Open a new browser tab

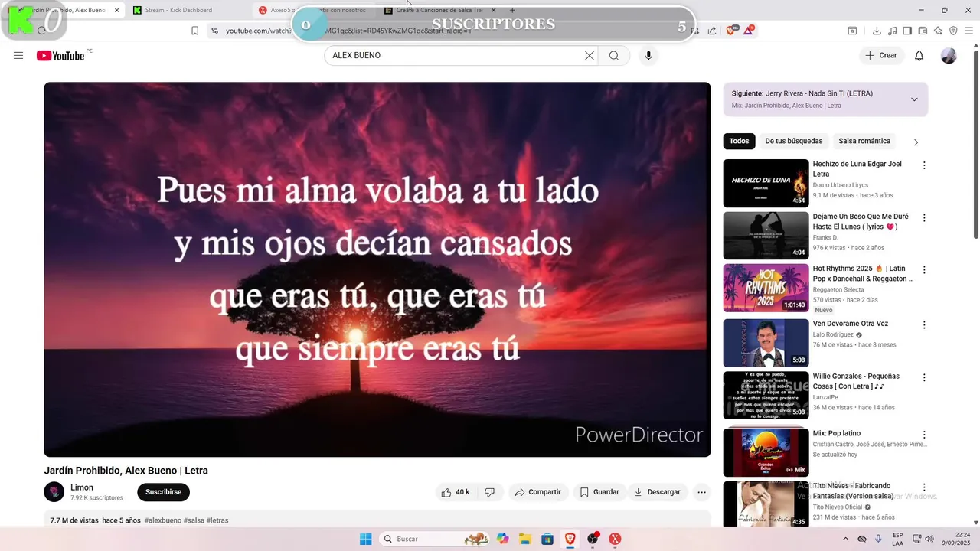click(512, 10)
